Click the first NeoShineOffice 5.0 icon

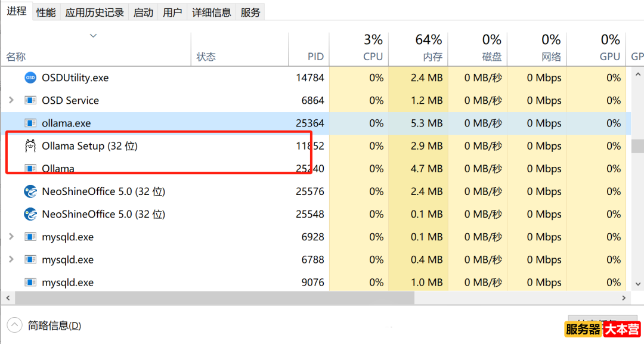(x=30, y=191)
